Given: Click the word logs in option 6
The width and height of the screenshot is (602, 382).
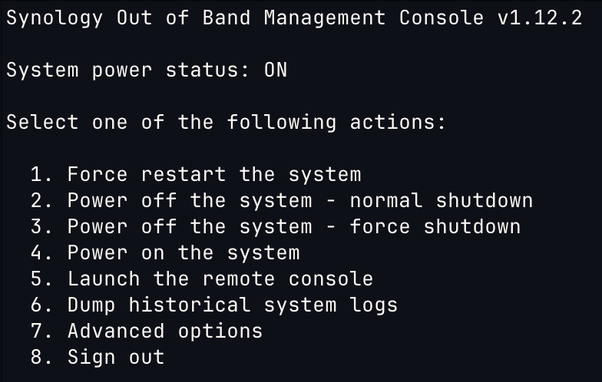Looking at the screenshot, I should pyautogui.click(x=374, y=306).
